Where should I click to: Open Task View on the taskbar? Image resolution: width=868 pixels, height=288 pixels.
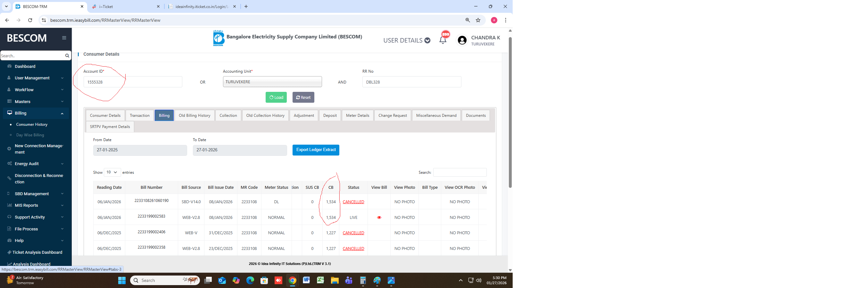click(208, 280)
